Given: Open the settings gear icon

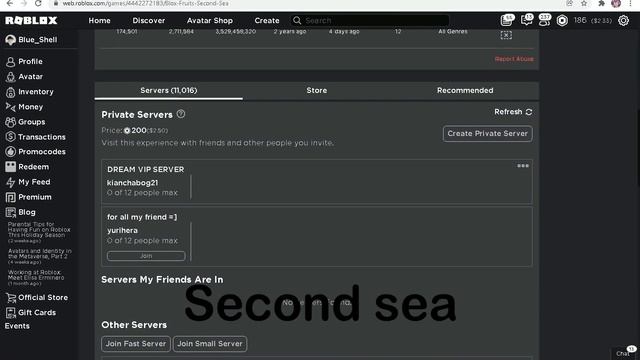Looking at the screenshot, I should point(623,20).
